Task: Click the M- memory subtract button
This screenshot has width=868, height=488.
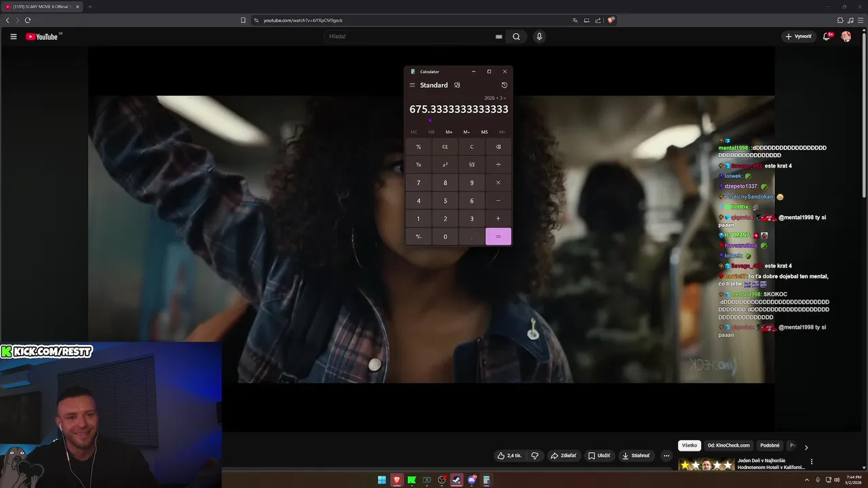Action: click(x=467, y=132)
